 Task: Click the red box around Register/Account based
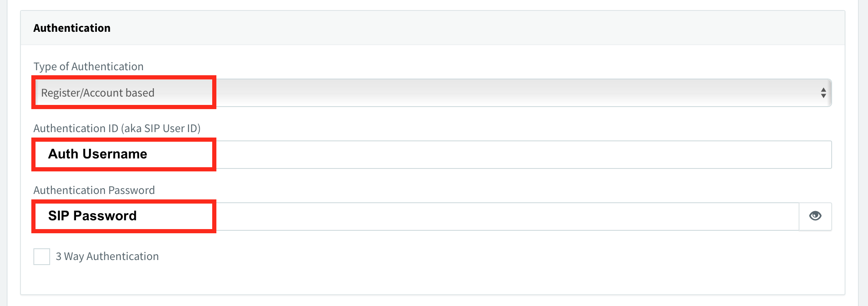(x=124, y=92)
